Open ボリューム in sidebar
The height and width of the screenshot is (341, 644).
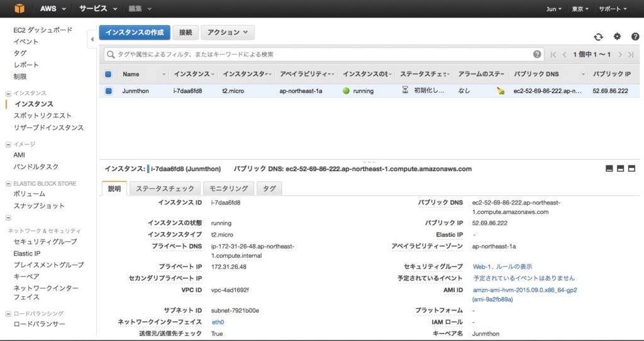[29, 194]
